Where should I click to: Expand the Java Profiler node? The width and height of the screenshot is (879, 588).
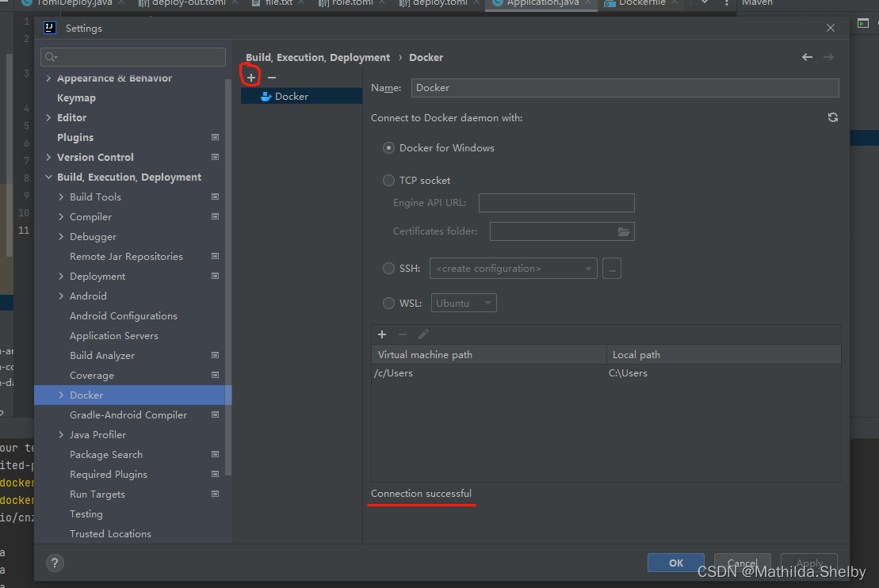tap(61, 434)
